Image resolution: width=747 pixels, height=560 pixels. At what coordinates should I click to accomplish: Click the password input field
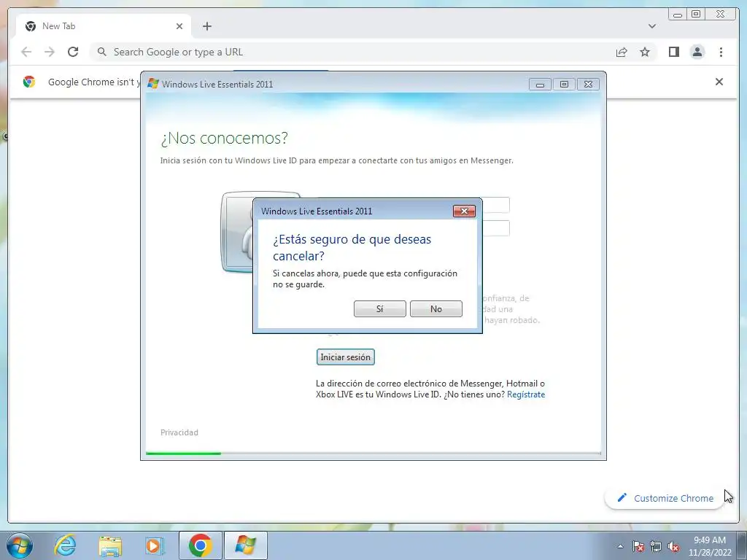pyautogui.click(x=495, y=228)
